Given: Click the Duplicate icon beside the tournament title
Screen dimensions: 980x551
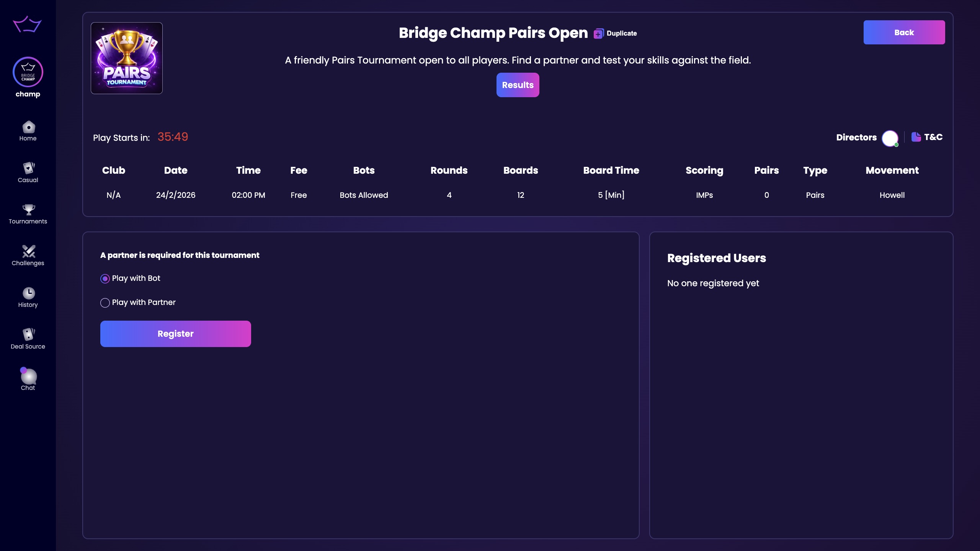Looking at the screenshot, I should pos(598,33).
